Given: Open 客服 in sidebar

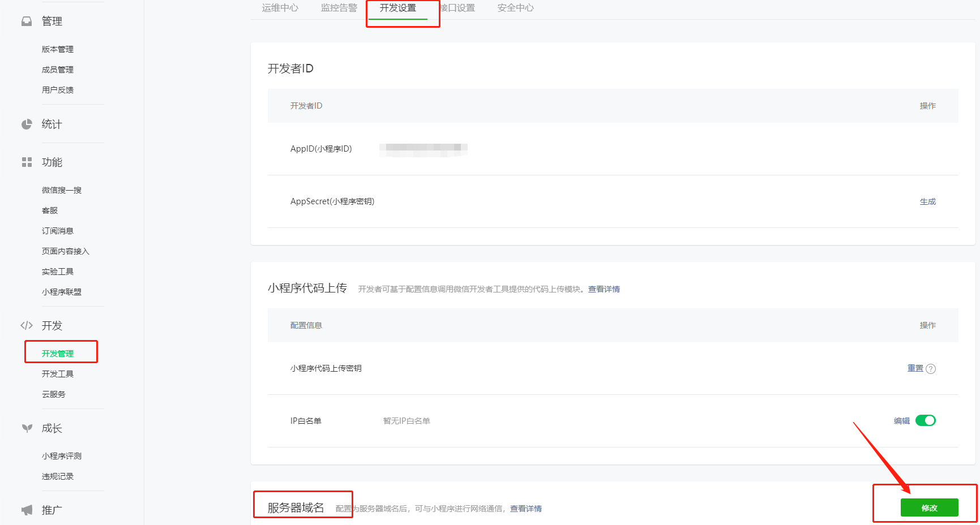Looking at the screenshot, I should tap(50, 210).
